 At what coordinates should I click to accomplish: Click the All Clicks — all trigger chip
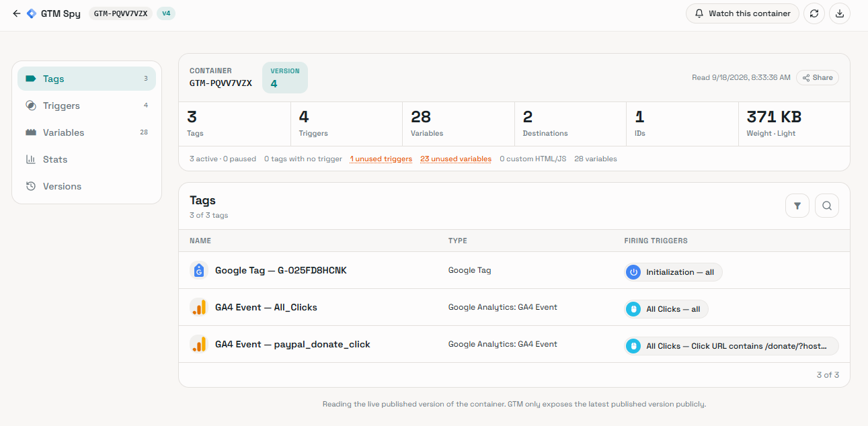tap(666, 309)
